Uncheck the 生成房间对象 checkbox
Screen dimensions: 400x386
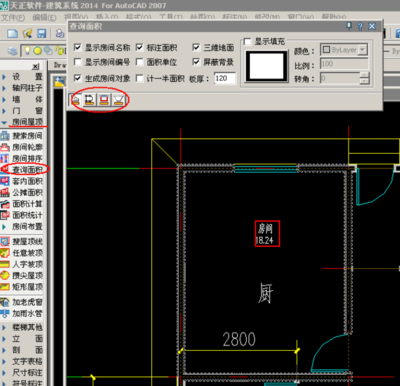[77, 78]
